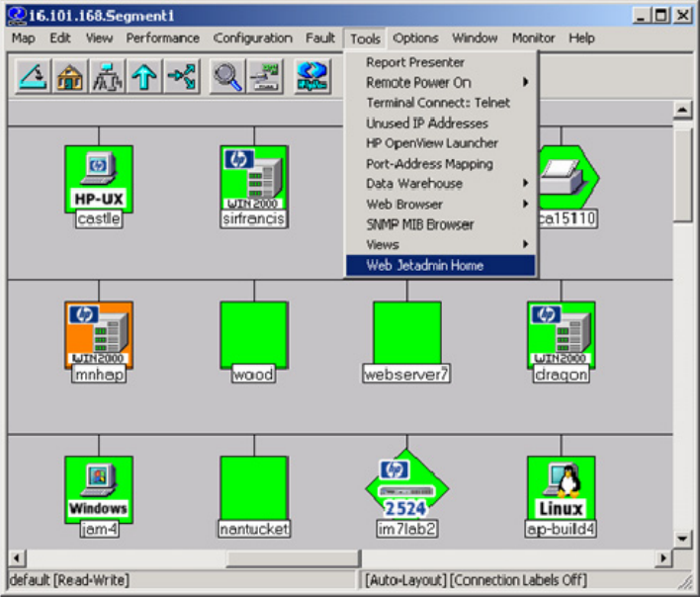Viewport: 700px width, 597px height.
Task: Choose HP OpenView Launcher
Action: click(x=441, y=143)
